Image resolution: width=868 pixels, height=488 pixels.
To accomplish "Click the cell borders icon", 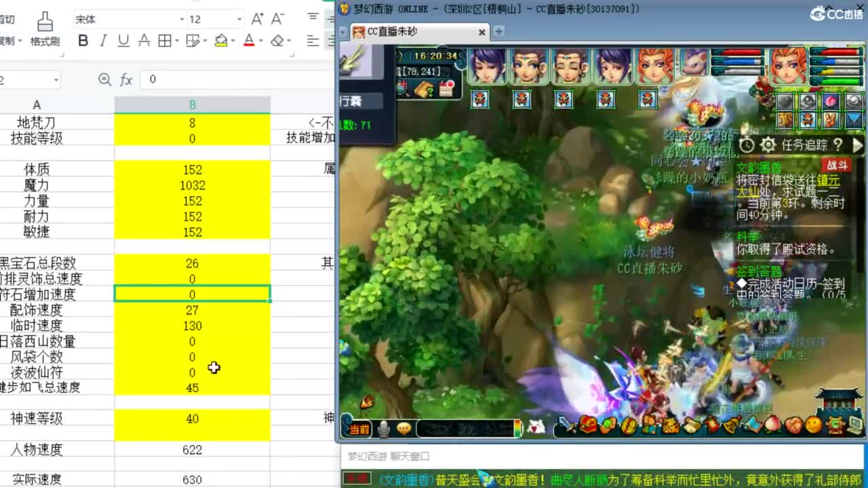I will (164, 41).
